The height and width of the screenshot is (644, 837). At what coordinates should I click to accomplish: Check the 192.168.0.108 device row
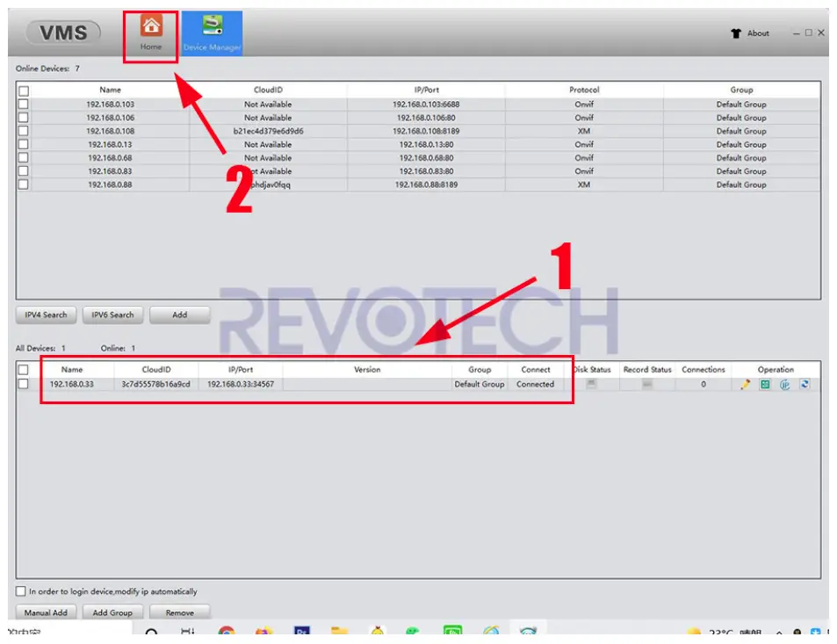tap(24, 131)
